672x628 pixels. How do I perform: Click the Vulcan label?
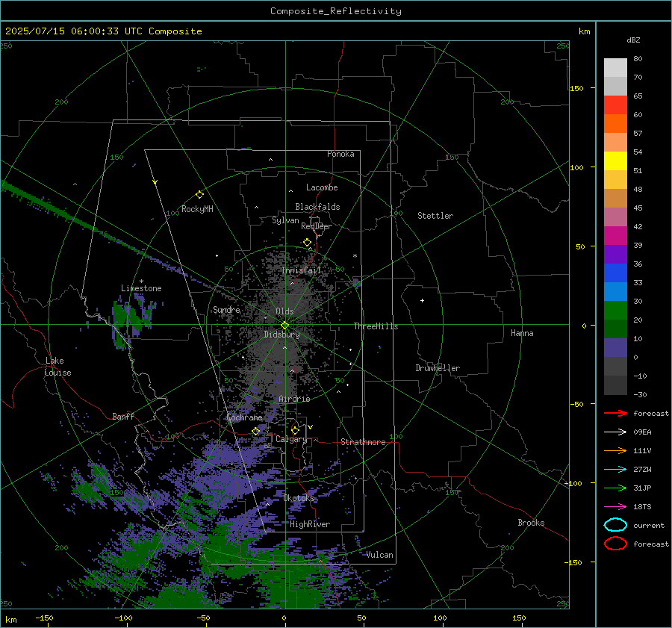point(380,555)
